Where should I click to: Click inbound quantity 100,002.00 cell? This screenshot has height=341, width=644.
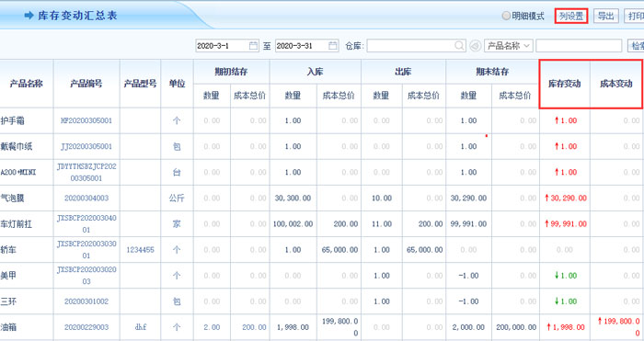click(293, 224)
